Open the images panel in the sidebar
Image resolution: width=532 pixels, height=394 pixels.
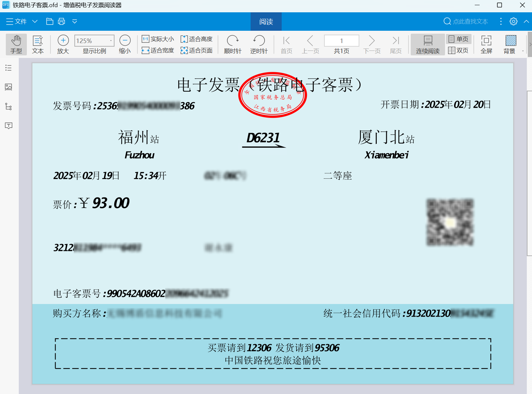(8, 87)
